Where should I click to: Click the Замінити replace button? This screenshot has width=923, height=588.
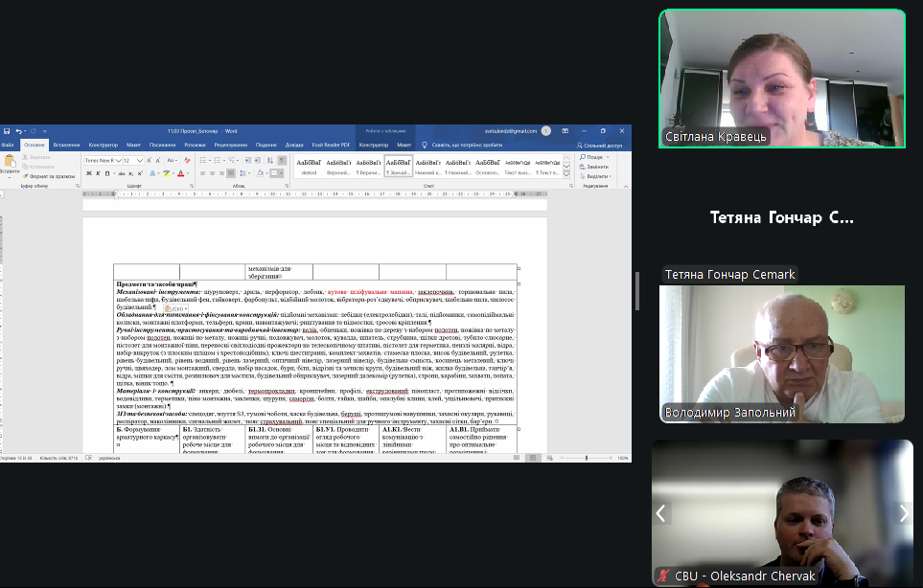(597, 167)
